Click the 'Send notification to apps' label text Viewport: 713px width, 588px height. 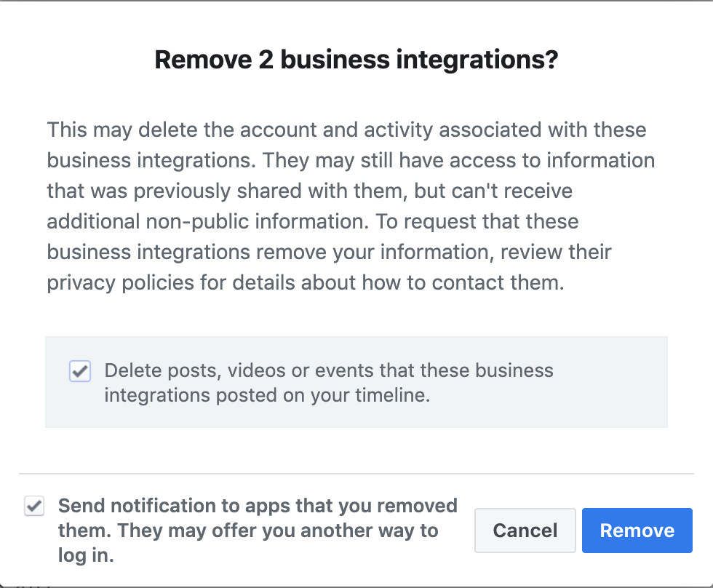(x=258, y=531)
